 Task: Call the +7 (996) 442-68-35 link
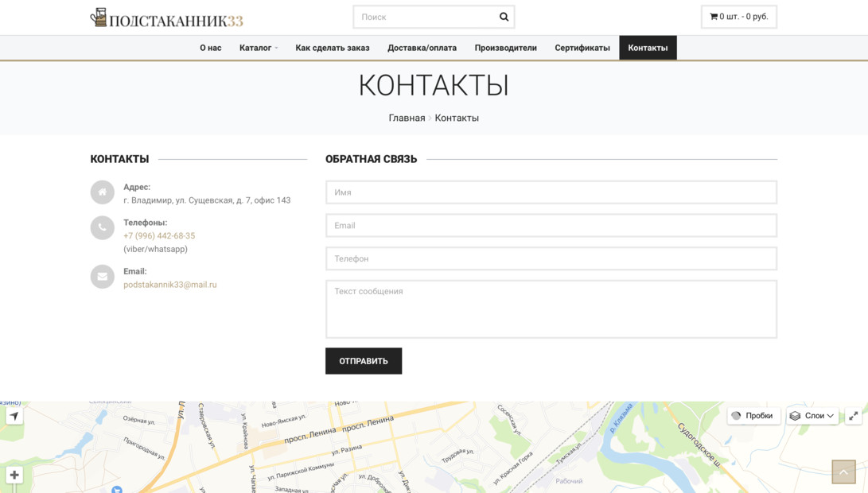point(159,235)
